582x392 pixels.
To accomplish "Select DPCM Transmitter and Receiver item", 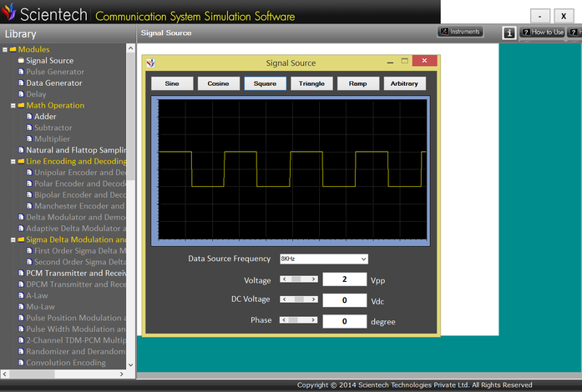I will click(76, 284).
